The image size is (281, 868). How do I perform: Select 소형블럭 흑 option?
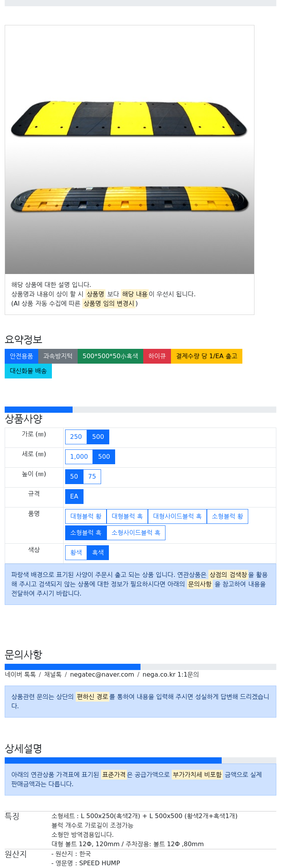(86, 533)
